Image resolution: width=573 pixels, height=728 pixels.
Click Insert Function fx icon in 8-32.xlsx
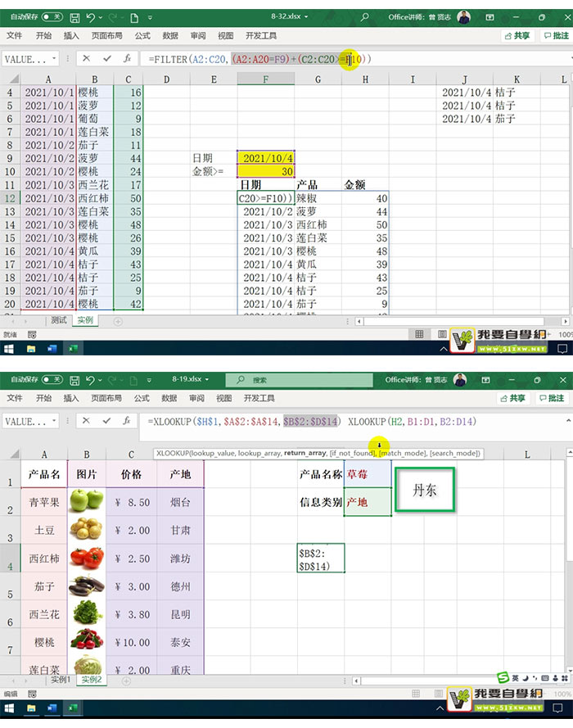127,58
